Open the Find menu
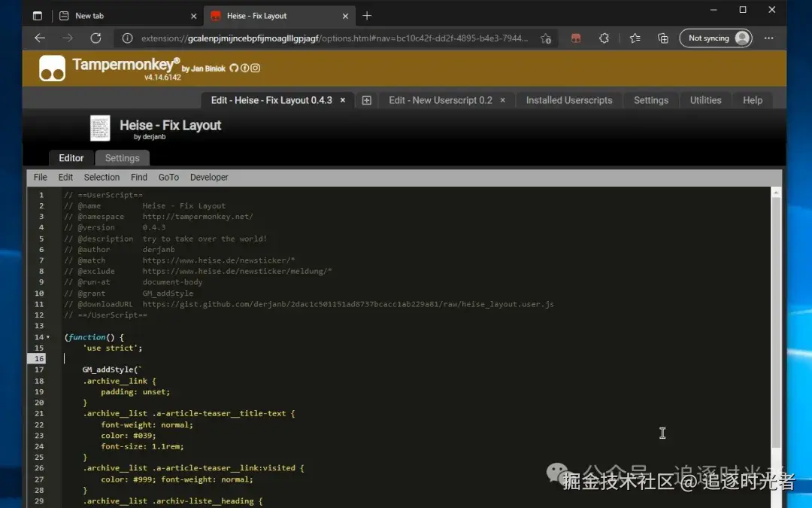This screenshot has width=812, height=508. pos(139,178)
